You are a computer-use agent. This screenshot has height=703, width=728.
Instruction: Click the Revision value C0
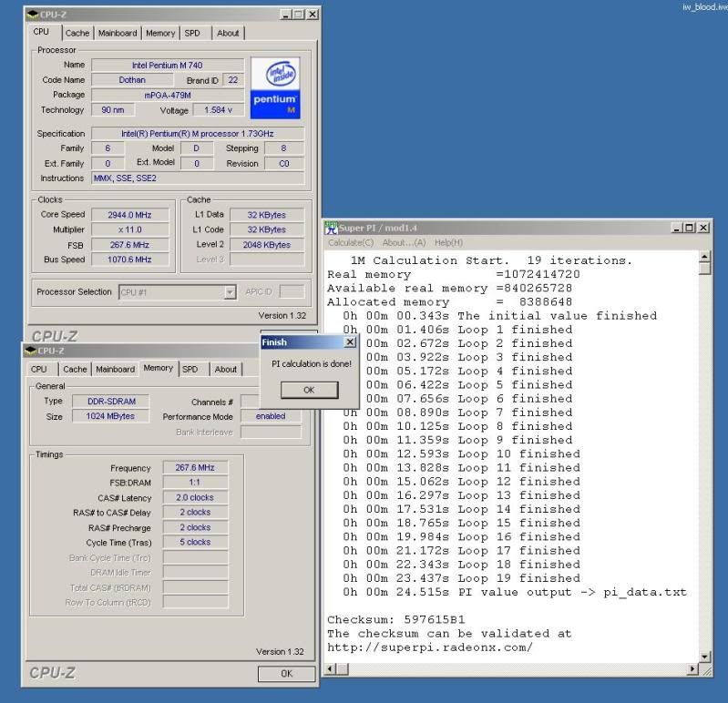284,163
